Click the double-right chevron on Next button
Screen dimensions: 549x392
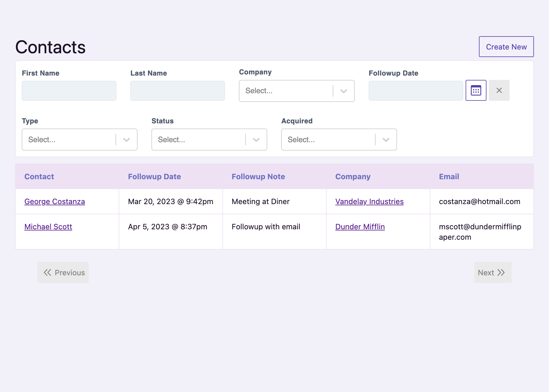click(501, 272)
